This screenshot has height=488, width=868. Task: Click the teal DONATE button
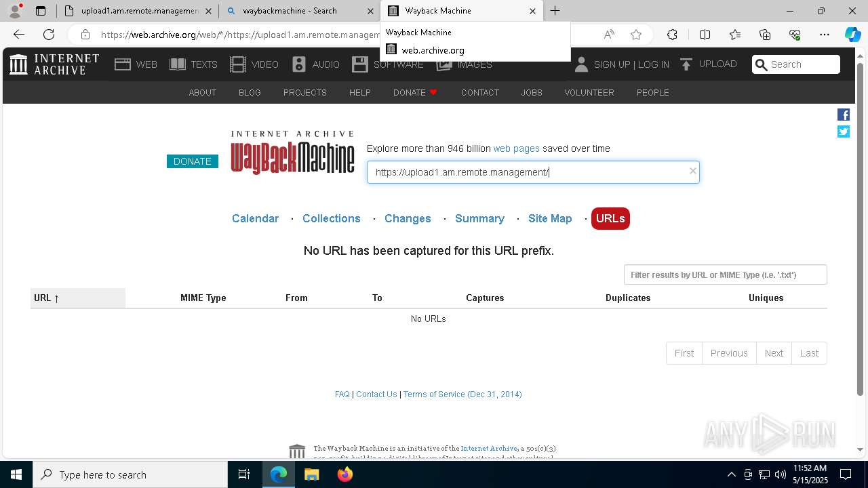click(193, 161)
